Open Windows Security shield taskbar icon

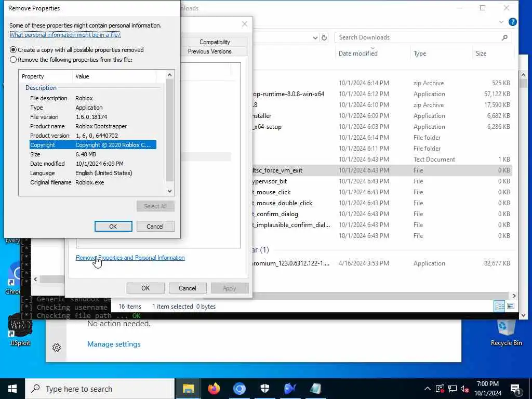(264, 389)
